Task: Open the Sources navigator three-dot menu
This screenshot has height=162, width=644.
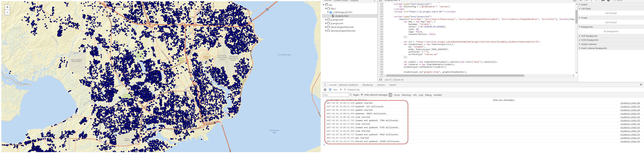Action: [374, 1]
